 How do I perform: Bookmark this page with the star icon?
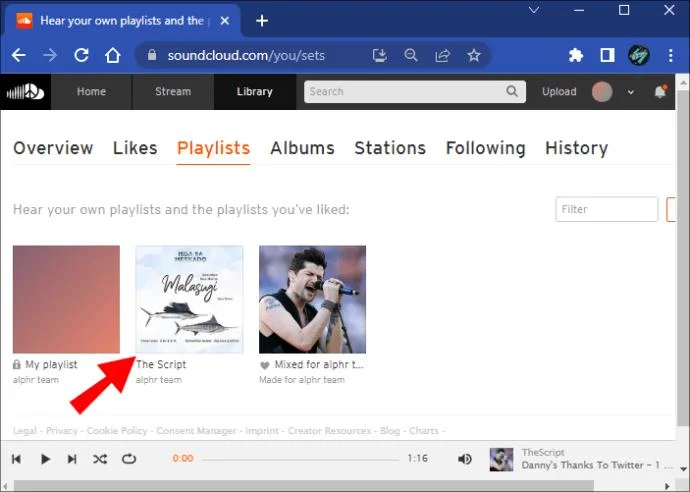[x=474, y=55]
